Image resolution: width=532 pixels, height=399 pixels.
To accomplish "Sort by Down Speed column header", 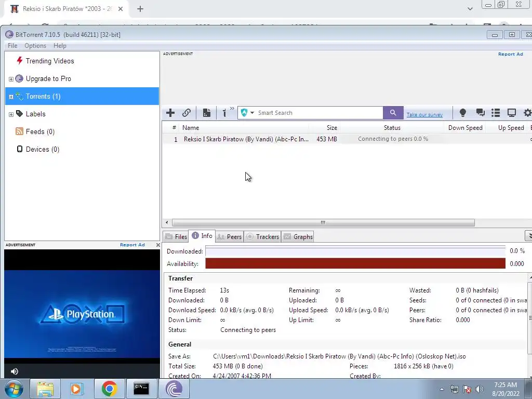I will pos(465,128).
